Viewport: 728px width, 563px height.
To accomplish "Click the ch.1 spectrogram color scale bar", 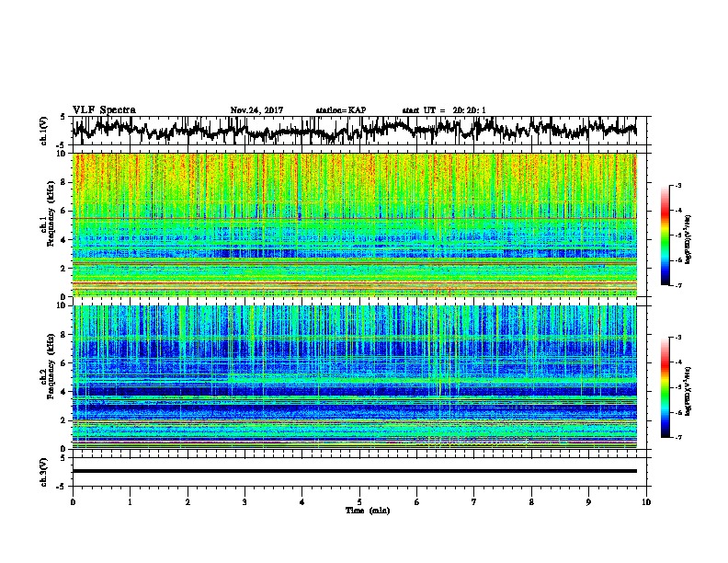I will 665,236.
